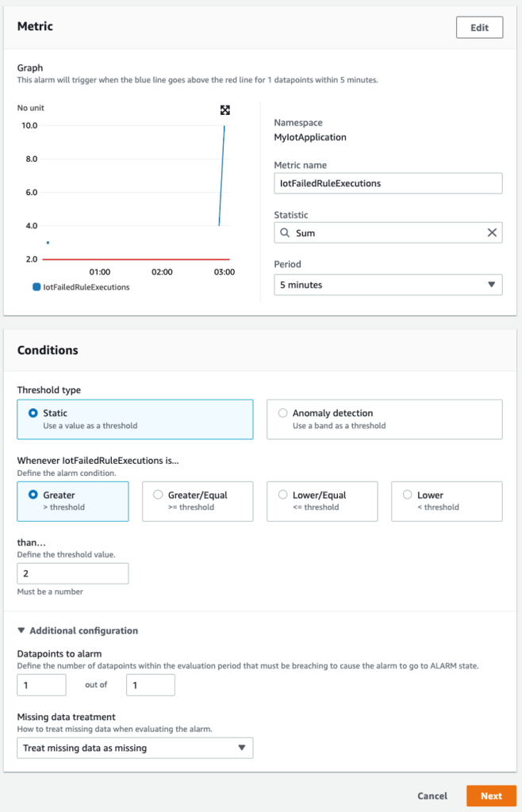522x812 pixels.
Task: Open the Period dropdown
Action: click(x=389, y=283)
